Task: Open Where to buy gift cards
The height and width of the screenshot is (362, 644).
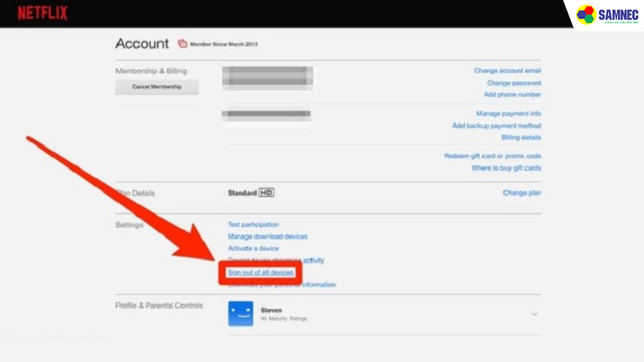Action: tap(506, 168)
